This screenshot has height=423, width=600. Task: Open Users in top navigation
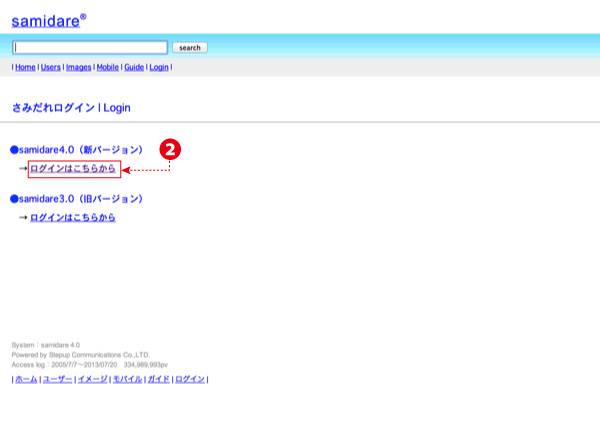point(51,67)
